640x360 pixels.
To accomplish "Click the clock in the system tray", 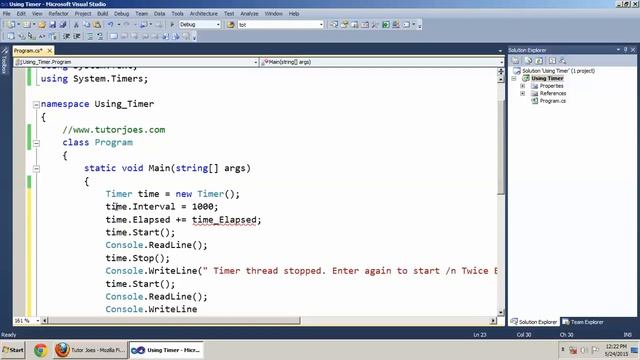I will tap(616, 350).
